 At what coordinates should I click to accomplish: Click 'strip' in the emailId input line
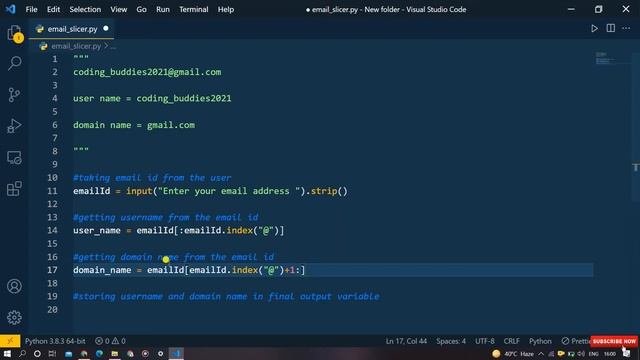point(324,191)
